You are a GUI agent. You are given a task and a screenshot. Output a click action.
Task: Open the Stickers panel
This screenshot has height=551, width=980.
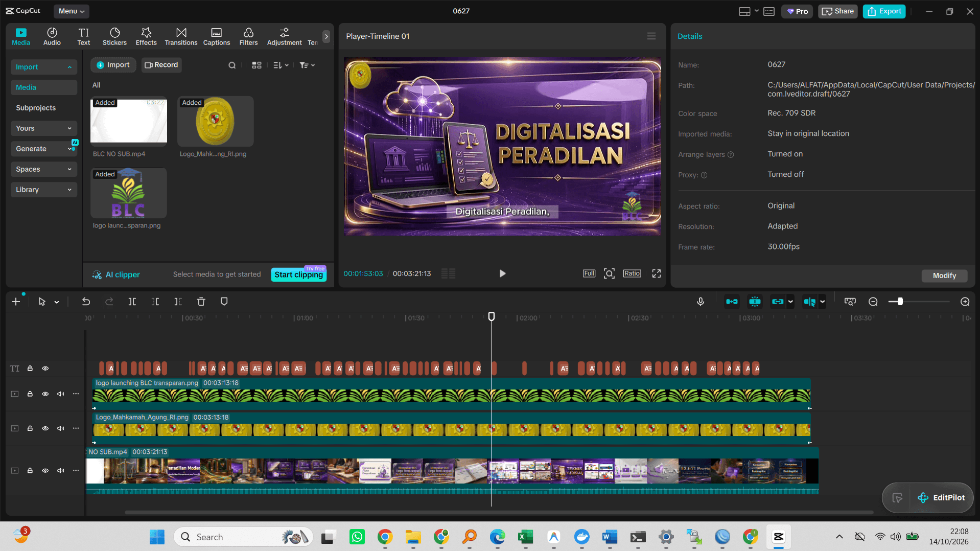pyautogui.click(x=114, y=36)
